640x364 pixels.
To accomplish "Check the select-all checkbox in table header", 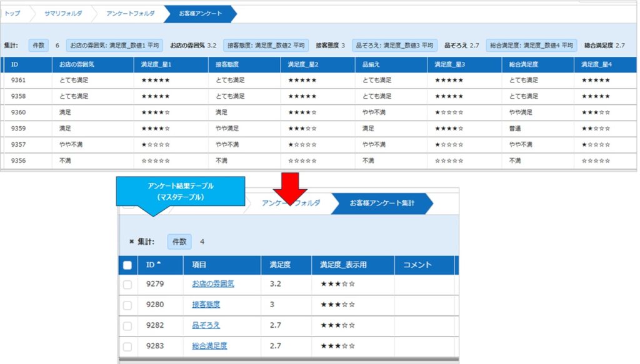I will 127,265.
